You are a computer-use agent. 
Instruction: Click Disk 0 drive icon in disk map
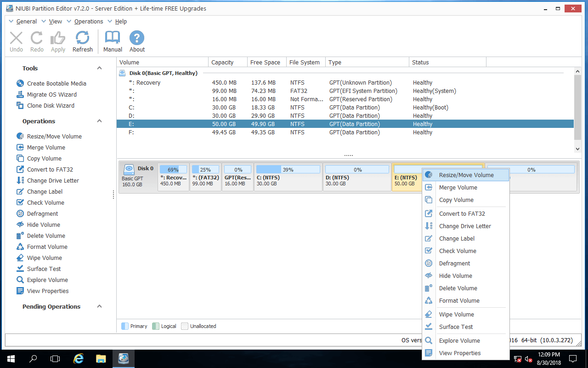click(129, 169)
